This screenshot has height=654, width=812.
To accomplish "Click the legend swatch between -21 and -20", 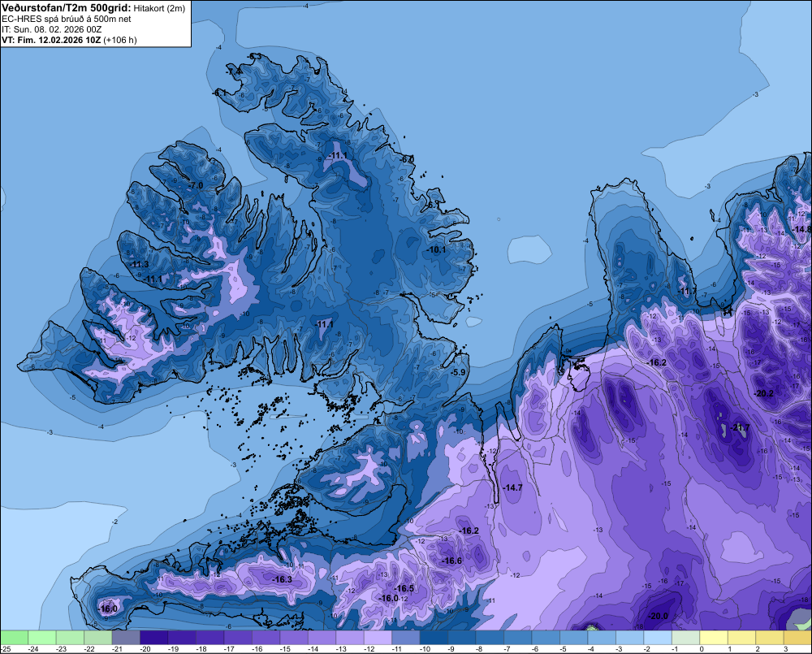I will (x=126, y=637).
